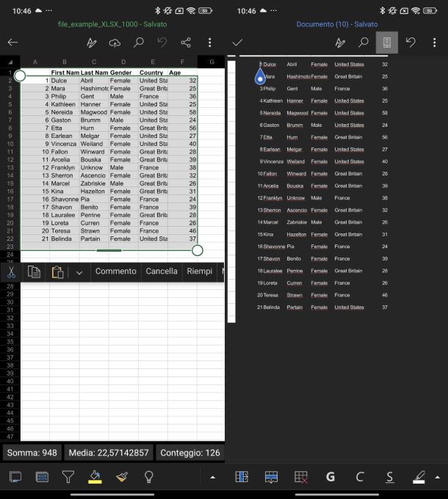Screen dimensions: 448x499
Task: Expand paste options chevron
Action: pyautogui.click(x=79, y=272)
